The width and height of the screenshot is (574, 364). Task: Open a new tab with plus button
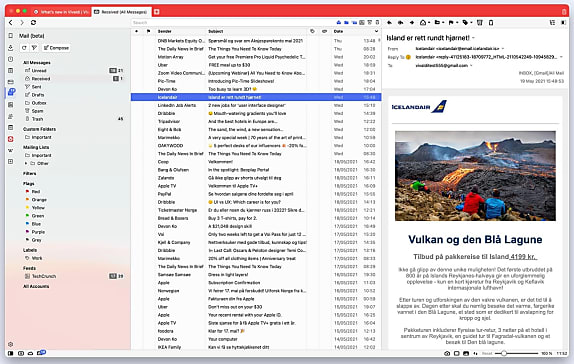pos(156,12)
